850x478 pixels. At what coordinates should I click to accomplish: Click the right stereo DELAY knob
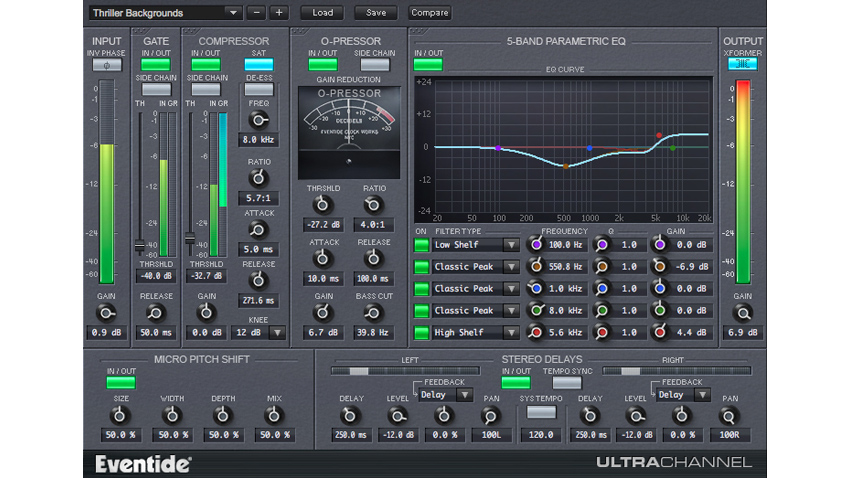click(x=589, y=416)
